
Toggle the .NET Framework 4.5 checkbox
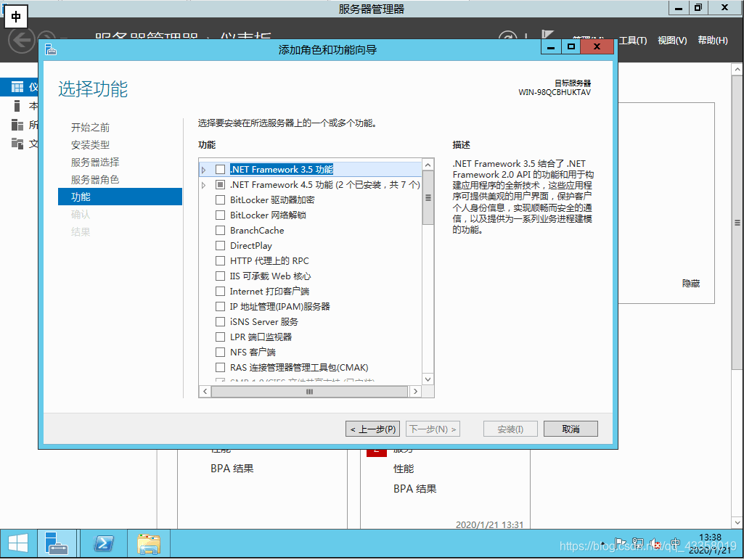coord(220,184)
